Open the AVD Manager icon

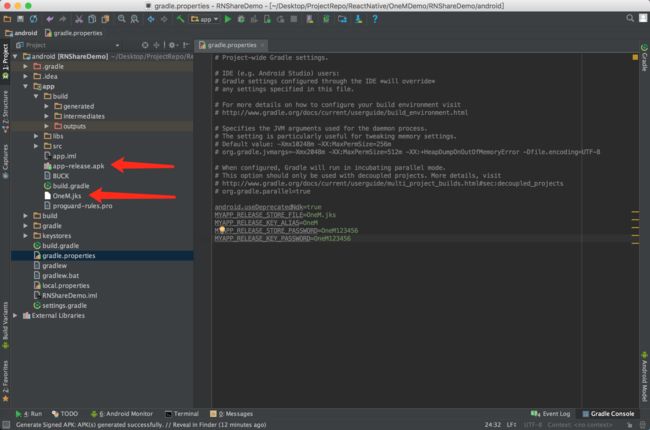click(x=310, y=19)
